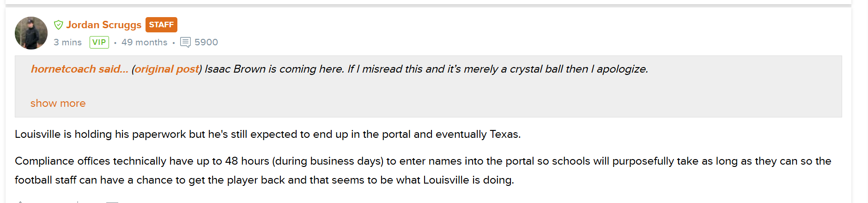
Task: Click the line starting 'football staff can have'
Action: pos(264,180)
